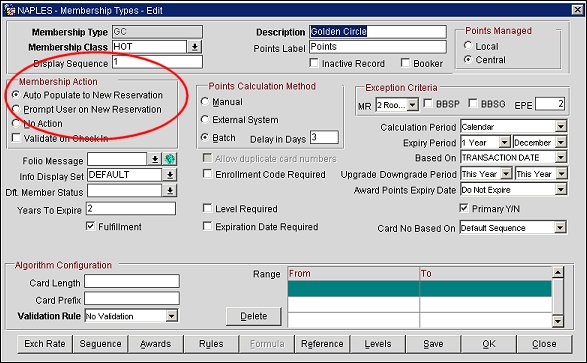The width and height of the screenshot is (587, 363).
Task: Open Award Points Expiry Date dropdown
Action: click(x=560, y=190)
